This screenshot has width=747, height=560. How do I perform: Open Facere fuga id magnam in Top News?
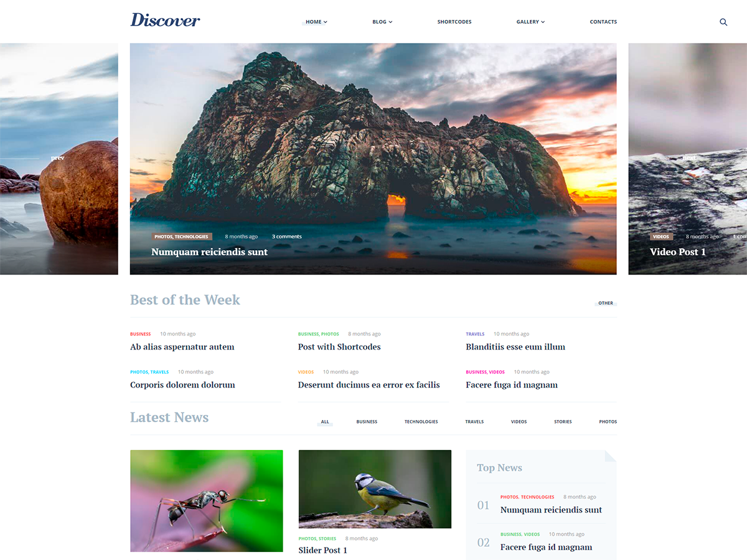tap(546, 547)
